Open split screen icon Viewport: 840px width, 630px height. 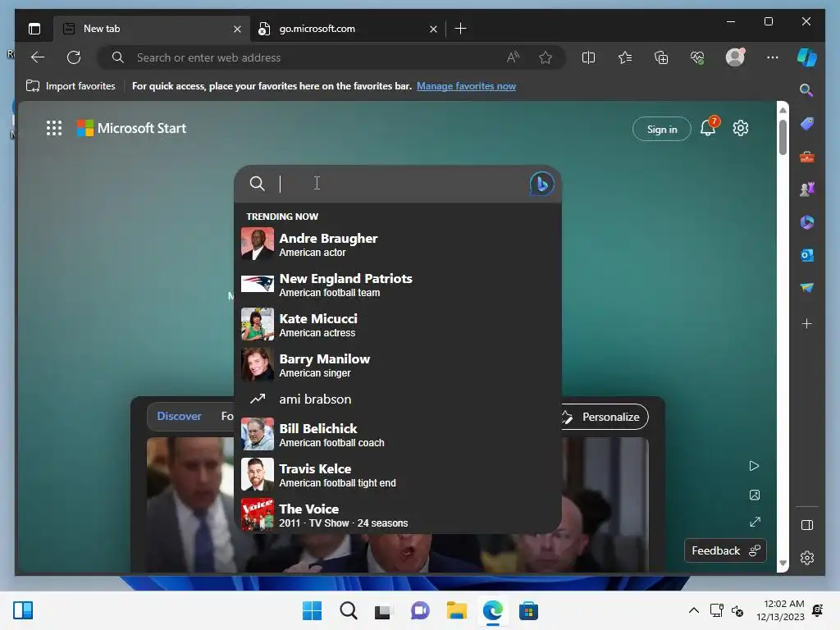pyautogui.click(x=588, y=57)
